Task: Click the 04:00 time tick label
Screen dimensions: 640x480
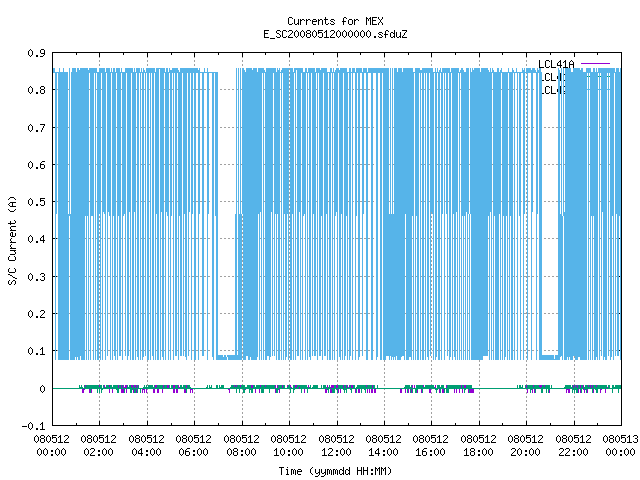Action: pyautogui.click(x=146, y=452)
